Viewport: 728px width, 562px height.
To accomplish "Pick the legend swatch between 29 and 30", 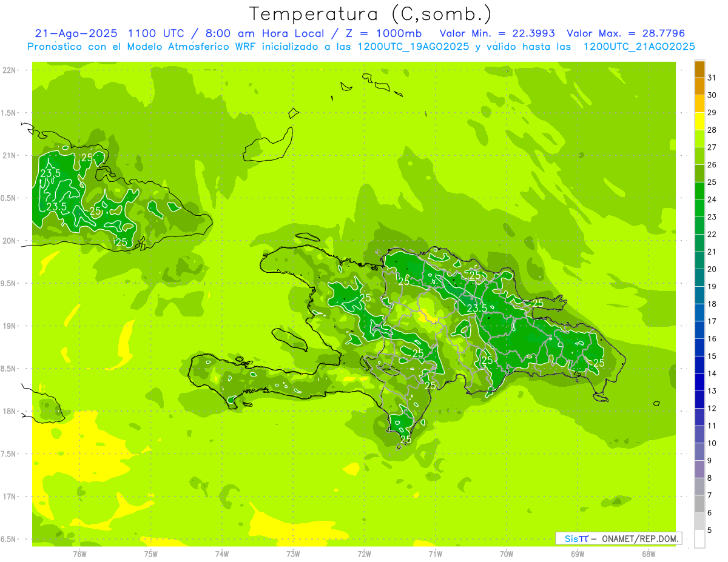I will (699, 104).
